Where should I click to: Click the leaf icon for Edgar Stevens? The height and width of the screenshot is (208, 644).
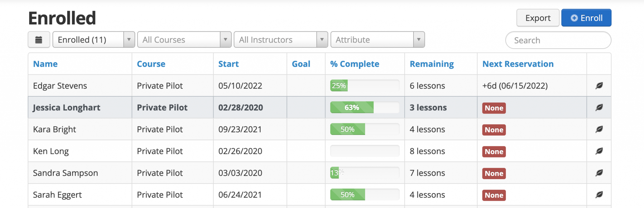coord(599,86)
